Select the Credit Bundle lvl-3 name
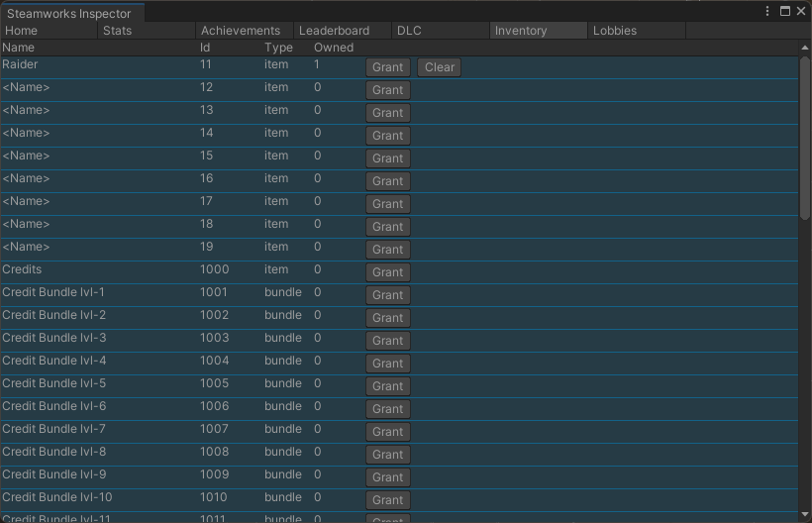812x523 pixels. coord(53,338)
